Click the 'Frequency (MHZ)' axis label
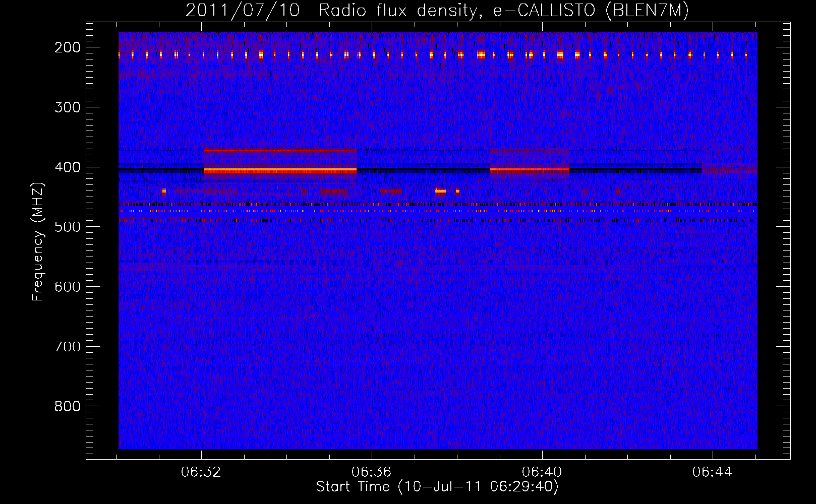 (x=38, y=241)
